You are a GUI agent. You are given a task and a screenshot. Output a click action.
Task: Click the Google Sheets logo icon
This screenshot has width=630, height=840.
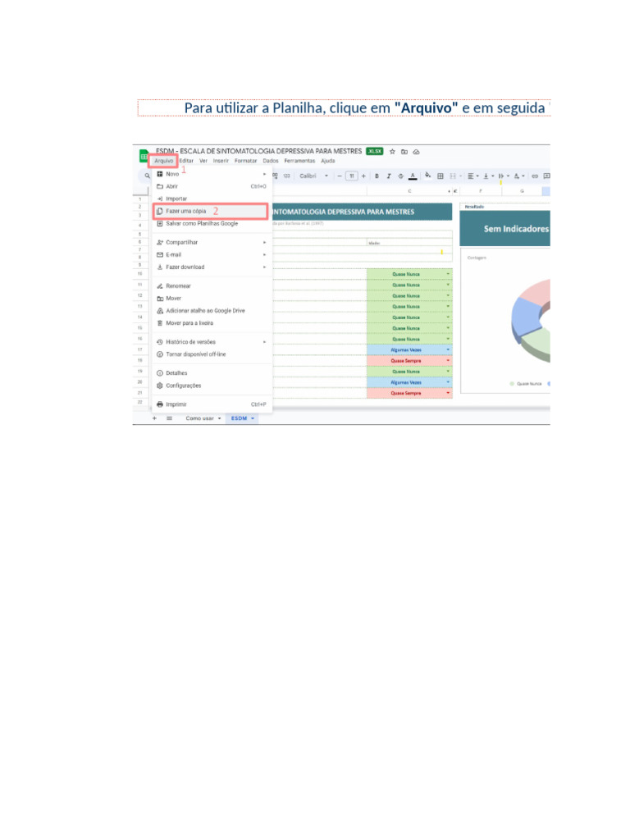click(144, 156)
